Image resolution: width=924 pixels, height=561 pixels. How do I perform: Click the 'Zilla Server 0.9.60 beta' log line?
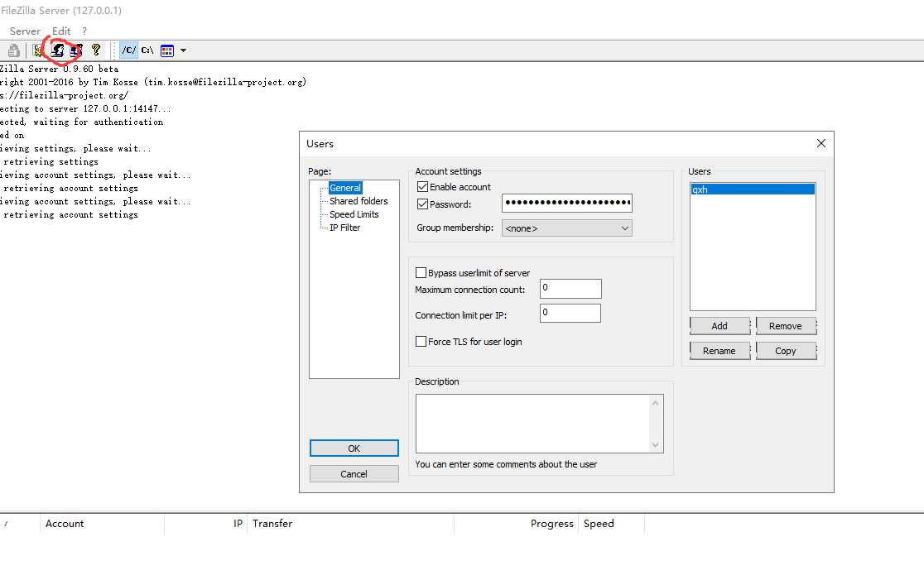coord(60,69)
